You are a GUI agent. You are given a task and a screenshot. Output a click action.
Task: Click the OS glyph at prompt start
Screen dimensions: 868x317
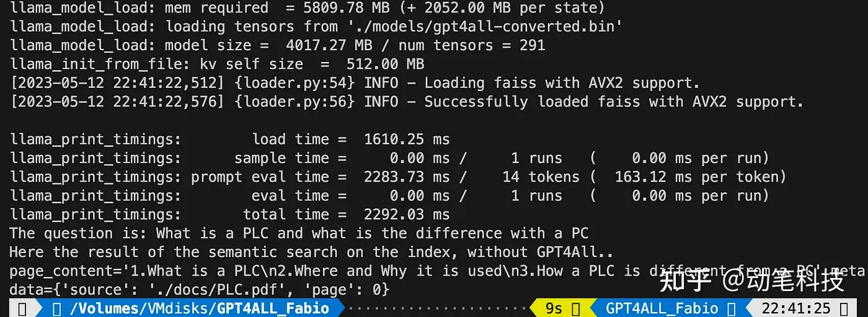click(23, 308)
